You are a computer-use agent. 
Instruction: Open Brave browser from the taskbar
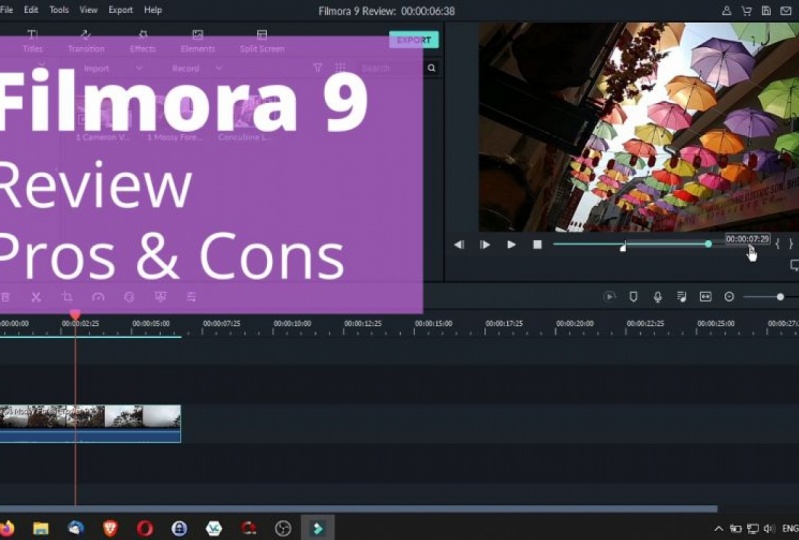[110, 528]
